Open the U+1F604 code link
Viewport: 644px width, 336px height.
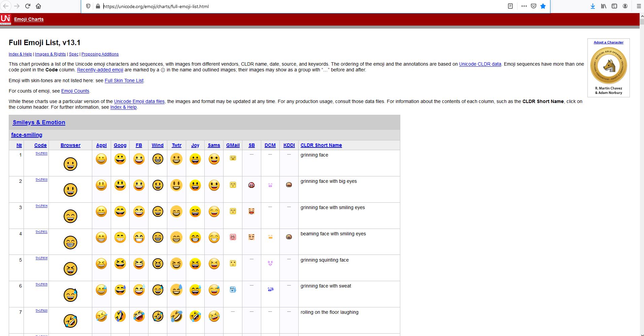(41, 206)
